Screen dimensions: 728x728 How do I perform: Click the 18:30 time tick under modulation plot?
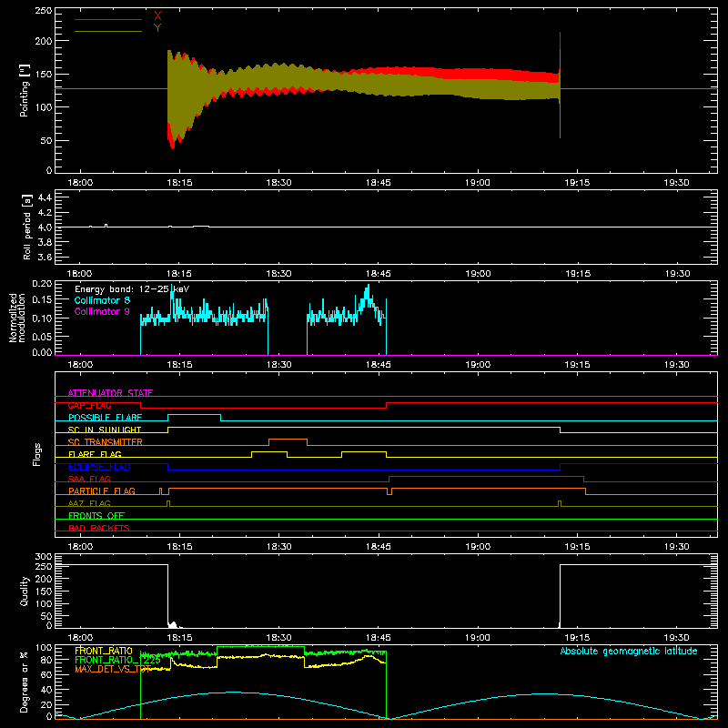click(279, 365)
